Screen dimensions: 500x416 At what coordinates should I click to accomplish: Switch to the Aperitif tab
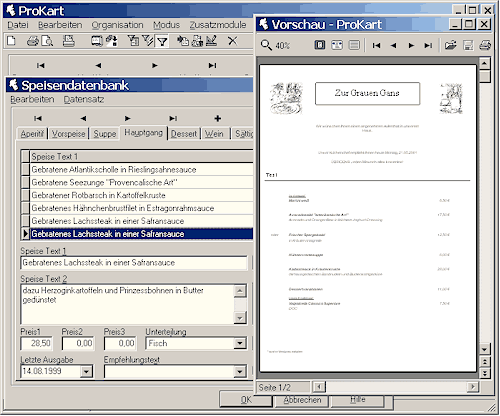click(x=32, y=134)
